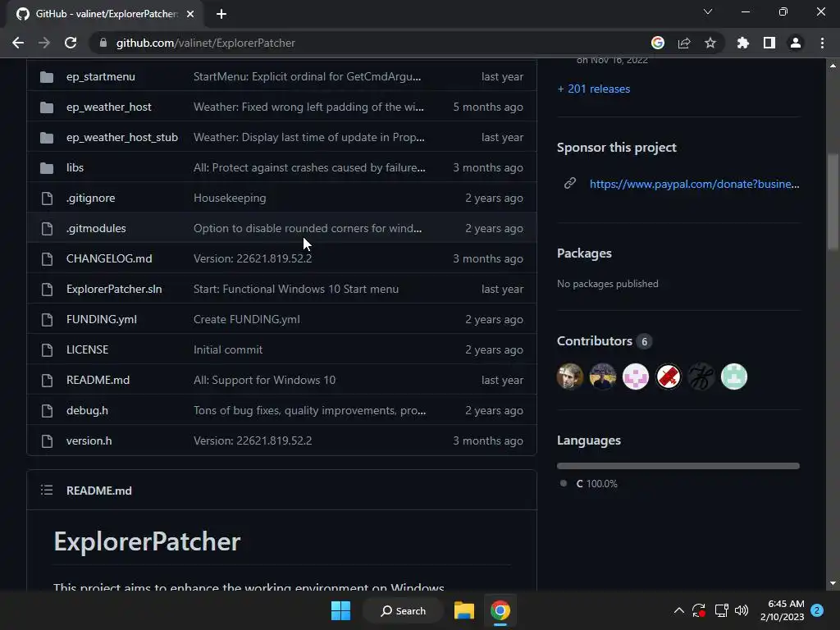Click second contributor avatar with dark hair

(603, 376)
